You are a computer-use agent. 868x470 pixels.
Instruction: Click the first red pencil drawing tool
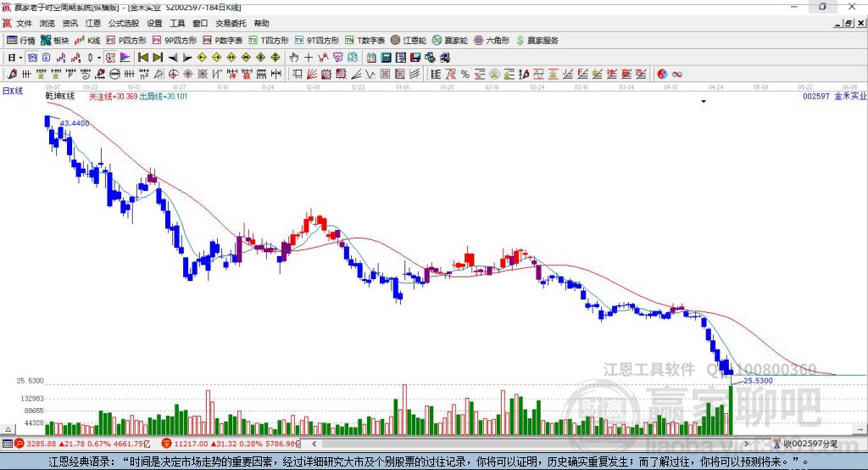click(12, 75)
